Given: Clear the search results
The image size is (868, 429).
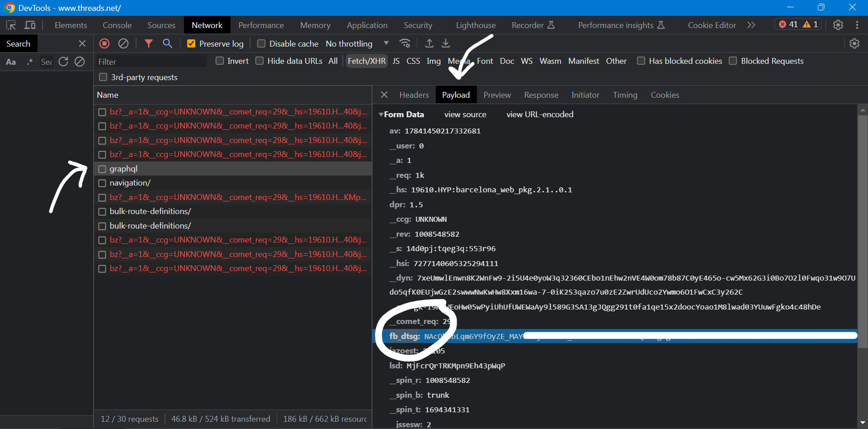Looking at the screenshot, I should pos(80,62).
